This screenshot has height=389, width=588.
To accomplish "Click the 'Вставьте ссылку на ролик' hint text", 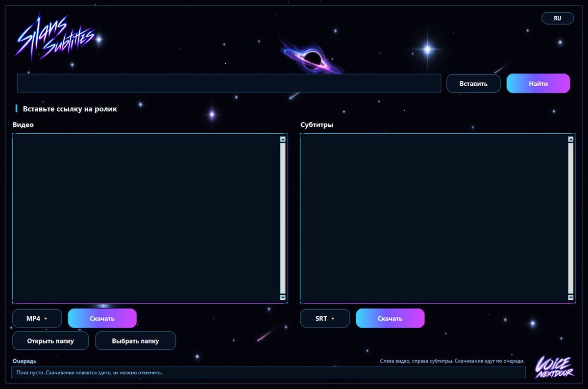I will 70,109.
